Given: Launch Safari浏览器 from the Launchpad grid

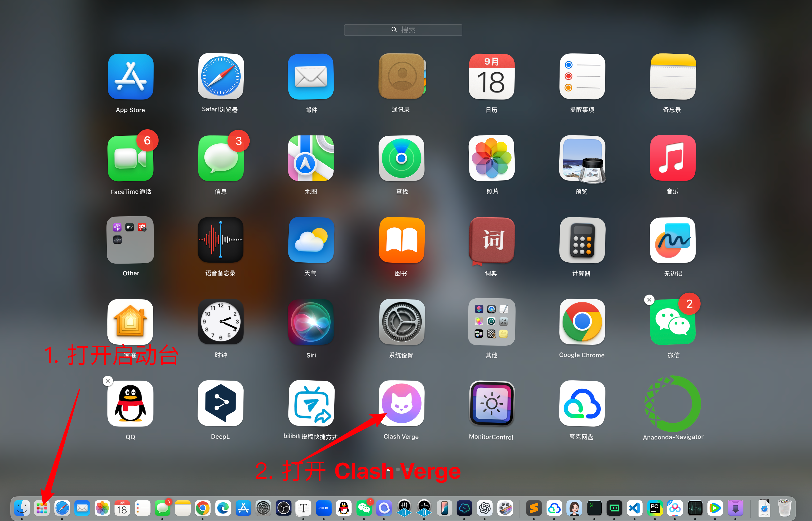Looking at the screenshot, I should (221, 76).
